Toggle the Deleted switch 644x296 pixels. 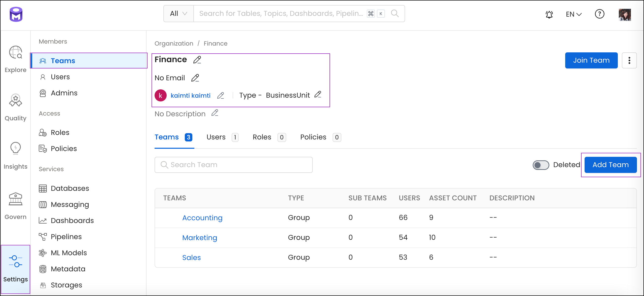pyautogui.click(x=541, y=165)
